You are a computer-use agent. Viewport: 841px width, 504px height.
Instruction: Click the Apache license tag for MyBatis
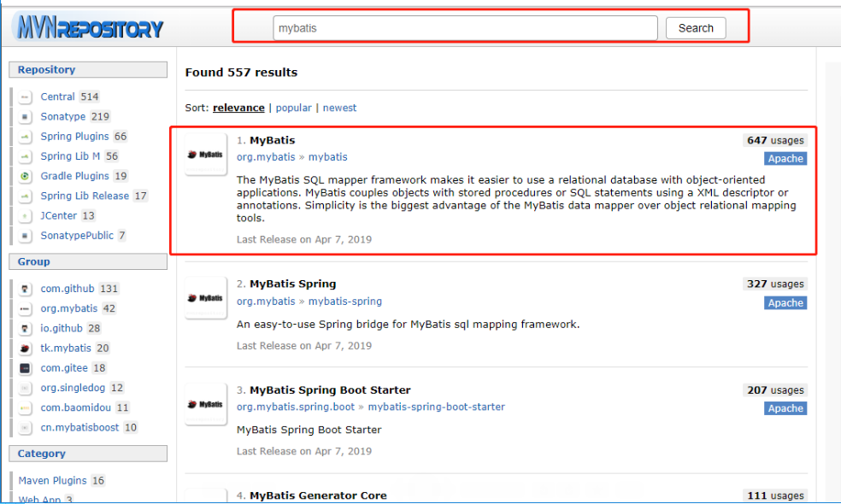click(x=785, y=159)
